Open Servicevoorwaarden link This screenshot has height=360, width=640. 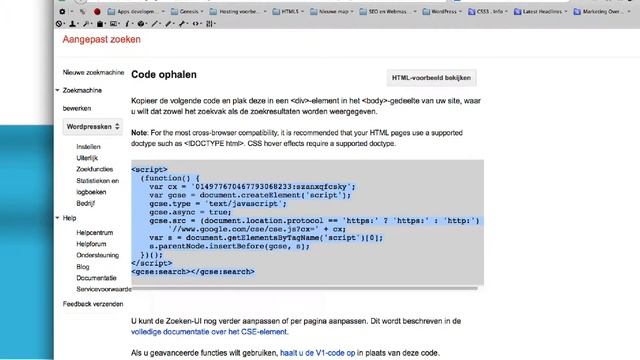104,289
